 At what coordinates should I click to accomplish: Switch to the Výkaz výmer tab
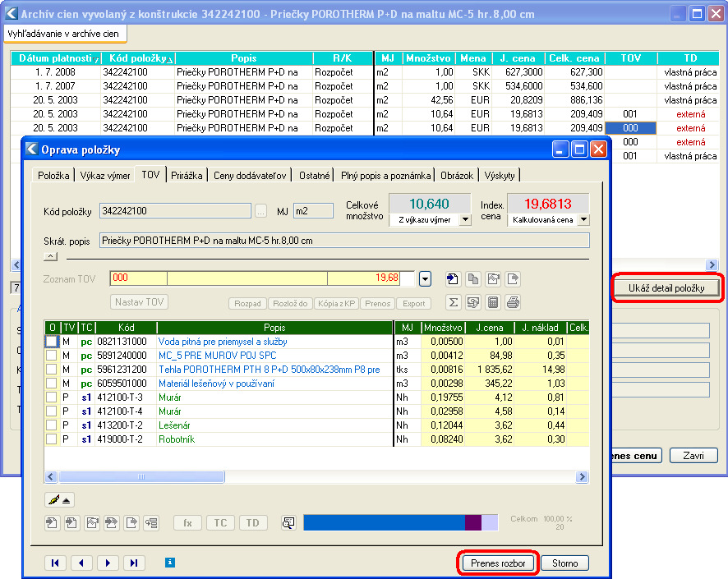[105, 176]
